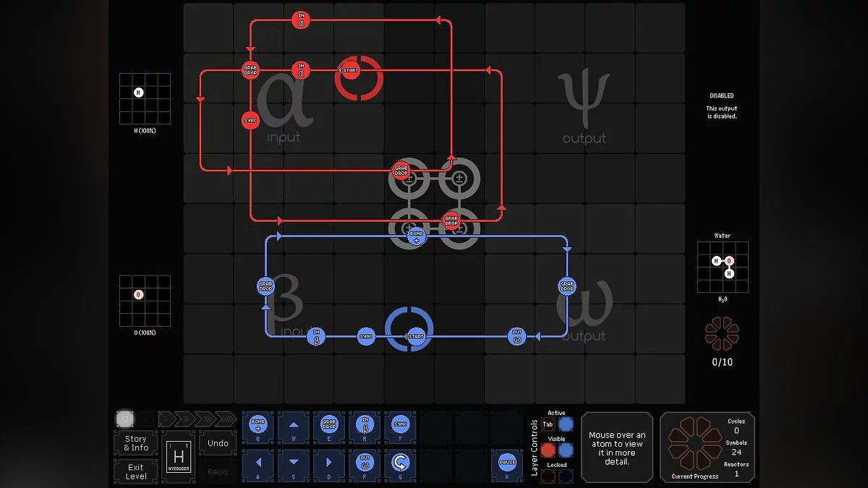Image resolution: width=868 pixels, height=488 pixels.
Task: Toggle visibility of the blue layer
Action: point(566,450)
